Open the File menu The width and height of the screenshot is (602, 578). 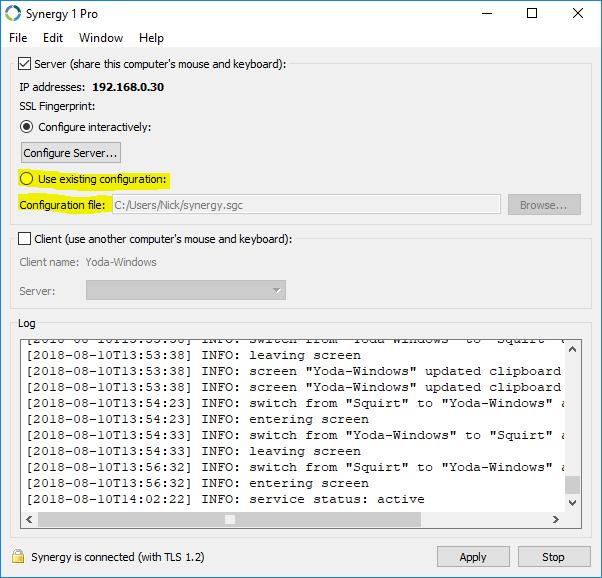[18, 38]
